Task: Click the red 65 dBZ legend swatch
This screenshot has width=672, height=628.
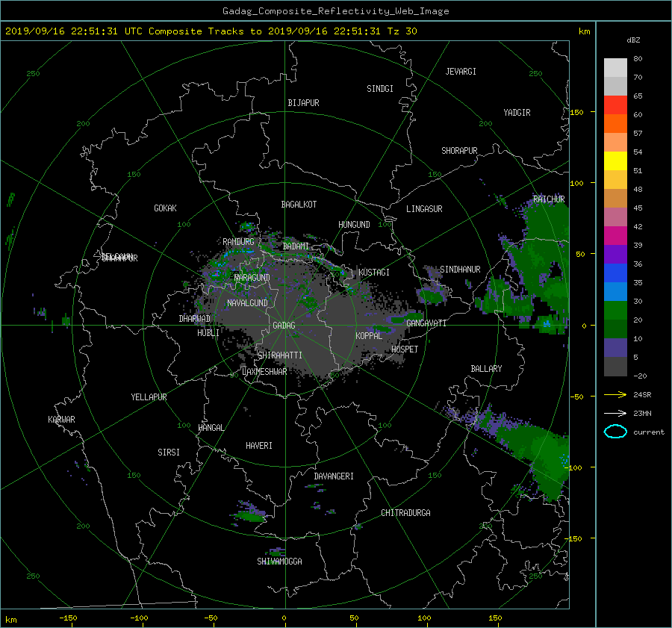Action: (x=615, y=105)
